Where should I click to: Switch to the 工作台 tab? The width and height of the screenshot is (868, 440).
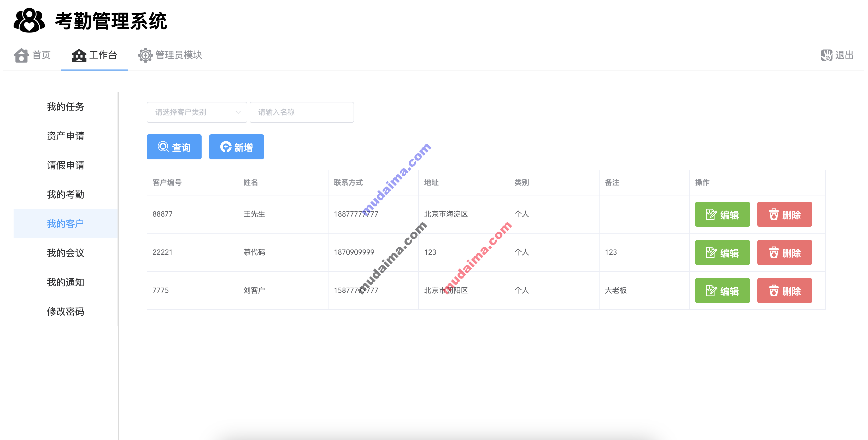tap(94, 55)
